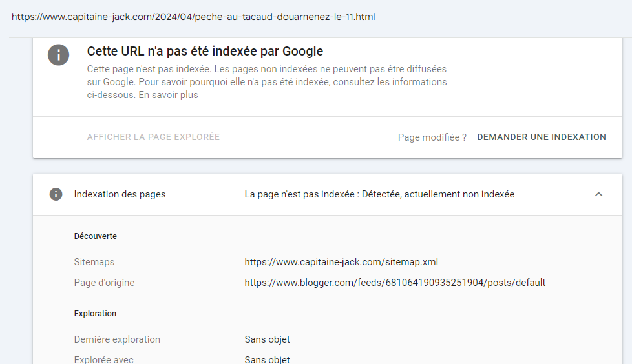Click the Sitemaps field label
The width and height of the screenshot is (632, 364).
[x=94, y=262]
